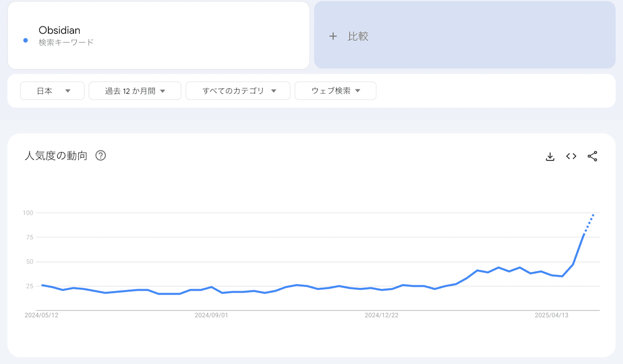Click the 検索キーワード label under Obsidian

[x=66, y=43]
